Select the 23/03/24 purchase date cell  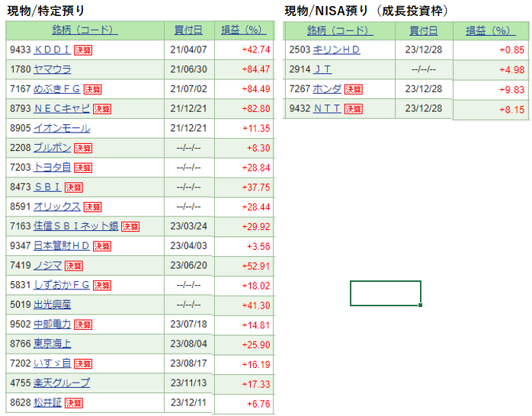(x=189, y=226)
